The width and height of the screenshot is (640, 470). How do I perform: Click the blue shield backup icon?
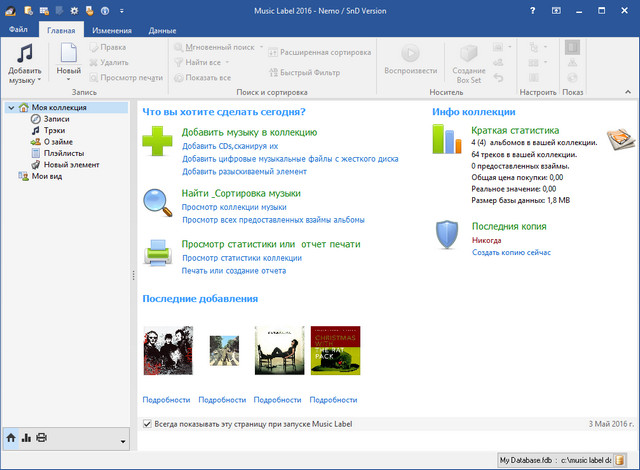[447, 235]
